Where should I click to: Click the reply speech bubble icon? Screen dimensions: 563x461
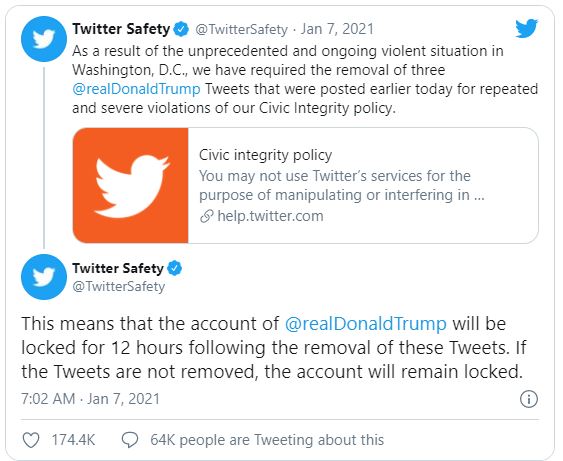pyautogui.click(x=130, y=440)
